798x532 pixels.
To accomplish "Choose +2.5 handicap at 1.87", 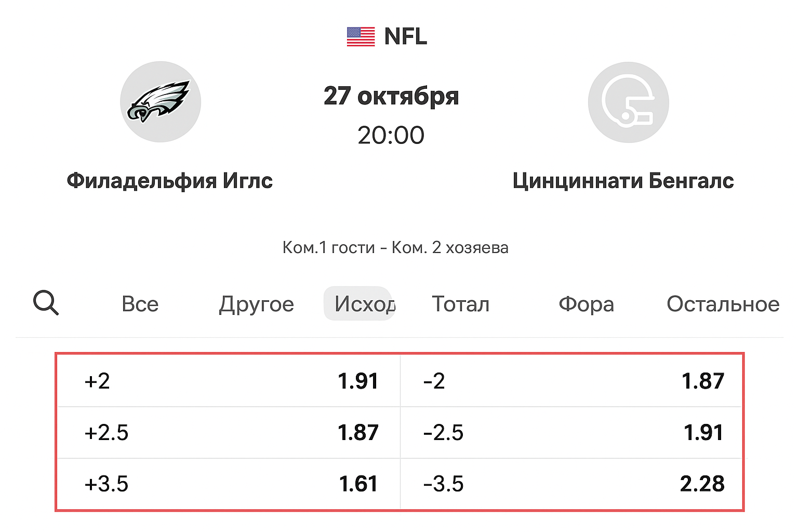I will click(229, 432).
